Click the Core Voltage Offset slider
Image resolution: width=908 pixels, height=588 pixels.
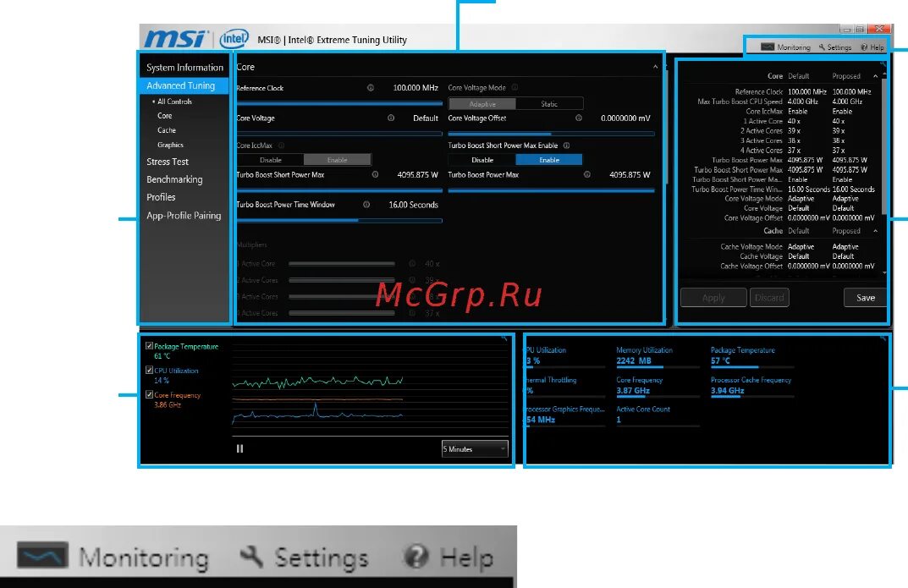551,134
